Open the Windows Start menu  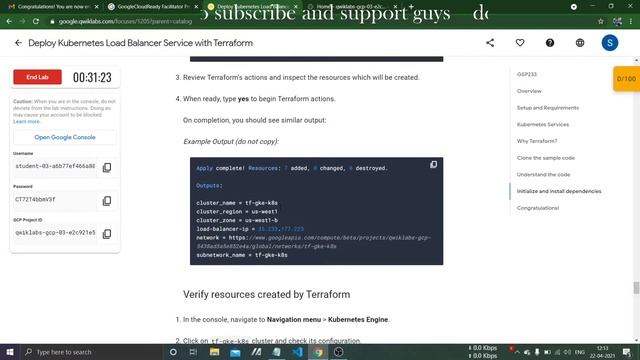[x=10, y=352]
